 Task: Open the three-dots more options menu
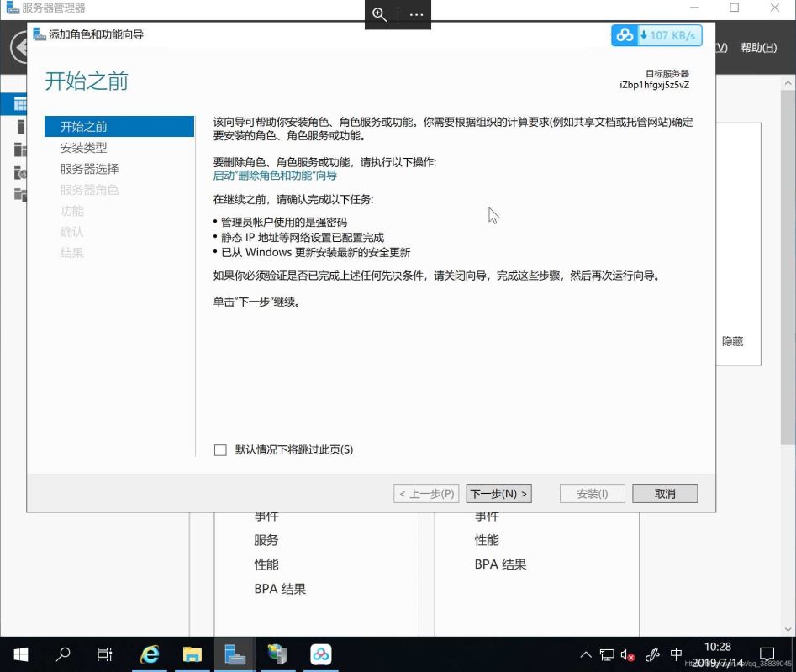(417, 14)
